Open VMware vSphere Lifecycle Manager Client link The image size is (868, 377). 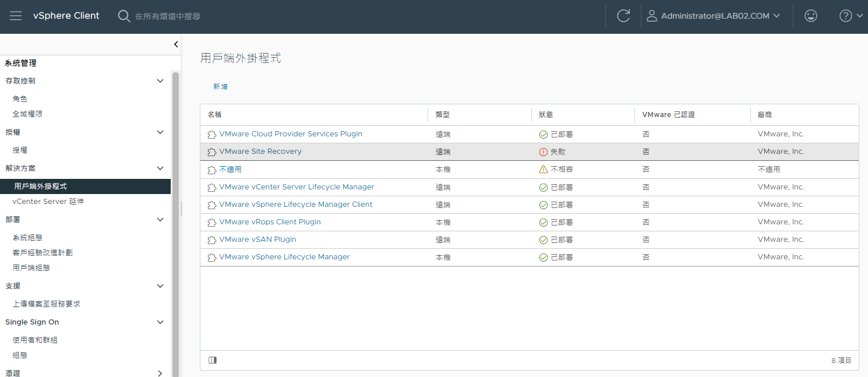[x=296, y=205]
